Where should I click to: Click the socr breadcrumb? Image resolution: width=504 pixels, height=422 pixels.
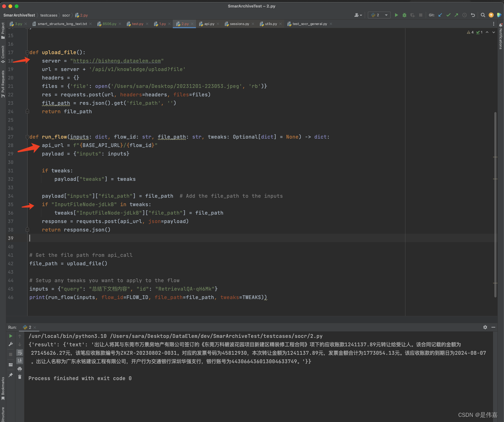click(x=66, y=15)
